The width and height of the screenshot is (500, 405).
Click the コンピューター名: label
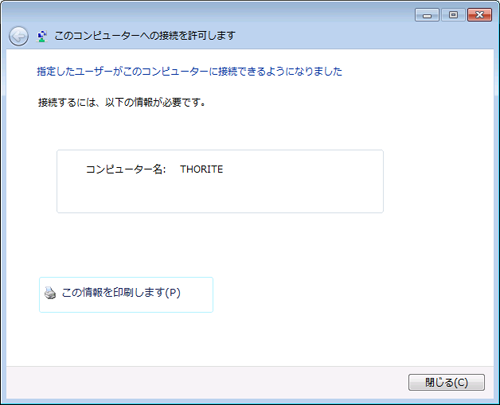point(126,169)
